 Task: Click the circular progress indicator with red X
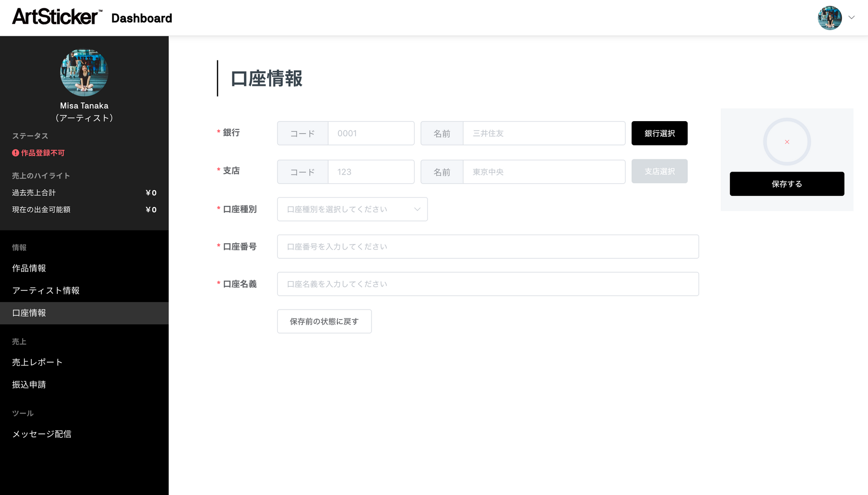pyautogui.click(x=787, y=142)
